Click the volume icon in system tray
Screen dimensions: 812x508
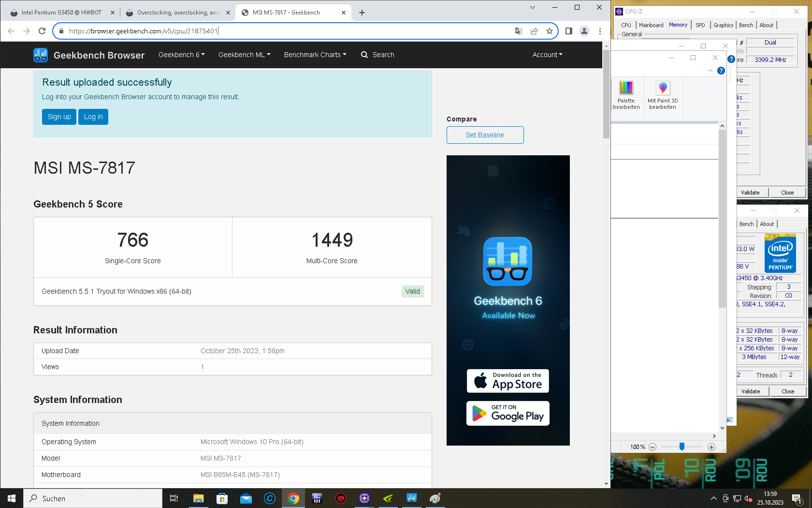748,498
